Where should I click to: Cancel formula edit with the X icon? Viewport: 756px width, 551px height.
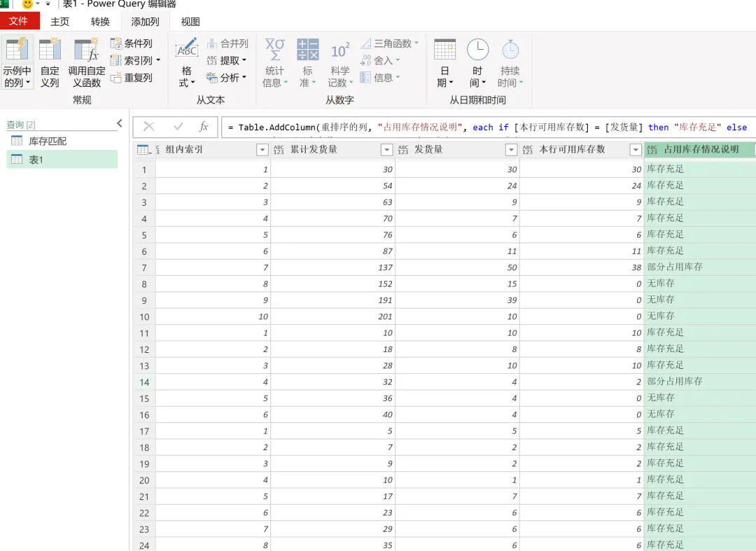[x=149, y=127]
